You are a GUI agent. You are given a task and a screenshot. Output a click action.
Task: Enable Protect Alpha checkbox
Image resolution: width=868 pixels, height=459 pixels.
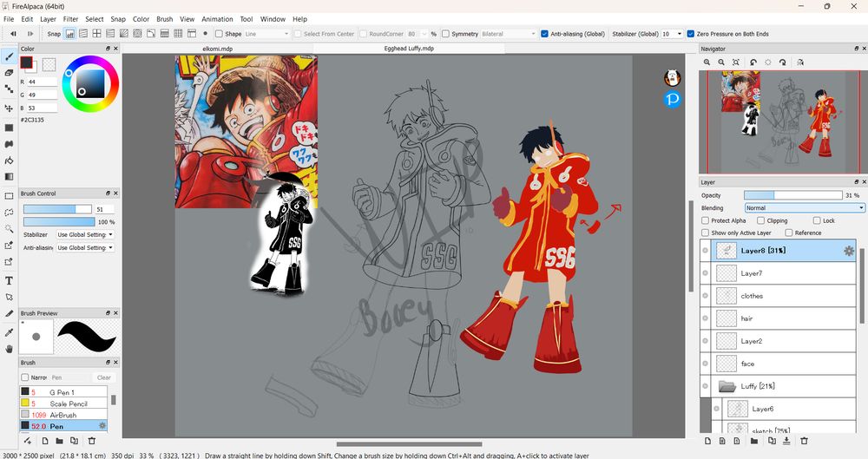tap(705, 220)
